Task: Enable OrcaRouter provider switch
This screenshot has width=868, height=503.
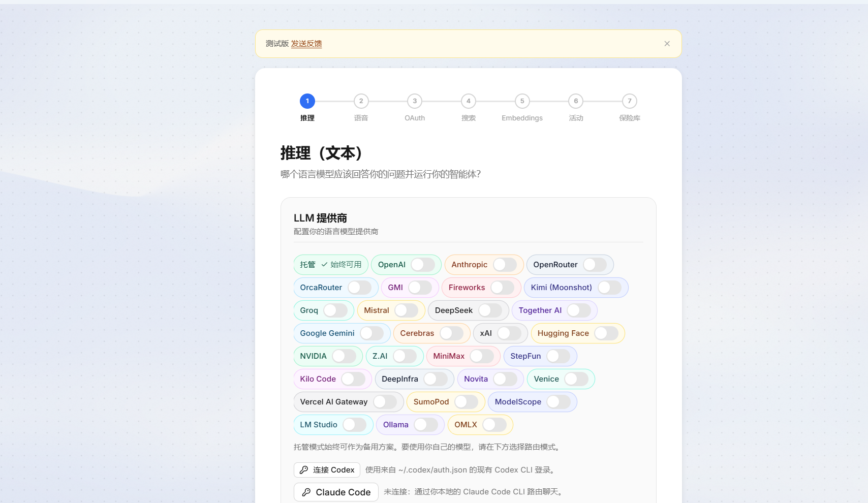Action: click(x=360, y=288)
